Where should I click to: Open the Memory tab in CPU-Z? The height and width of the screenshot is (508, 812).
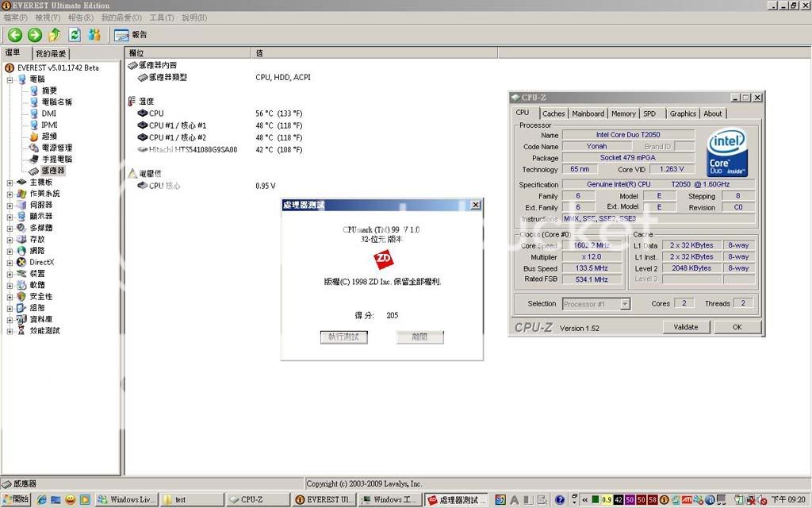[623, 114]
